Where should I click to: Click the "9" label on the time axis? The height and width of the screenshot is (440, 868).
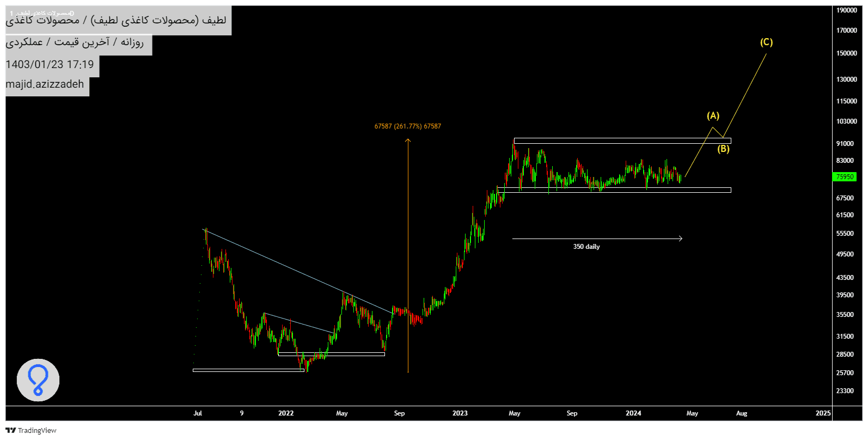(242, 413)
